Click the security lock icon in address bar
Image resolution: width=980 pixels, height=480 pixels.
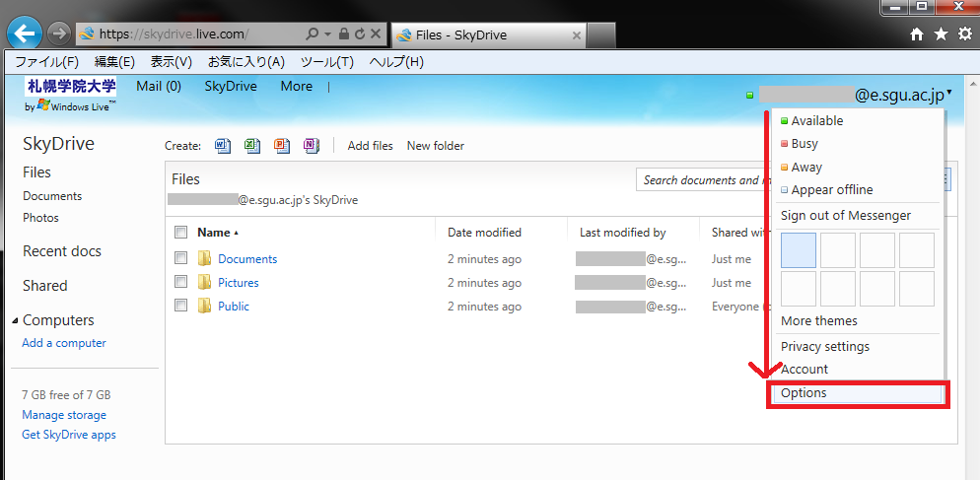point(344,34)
